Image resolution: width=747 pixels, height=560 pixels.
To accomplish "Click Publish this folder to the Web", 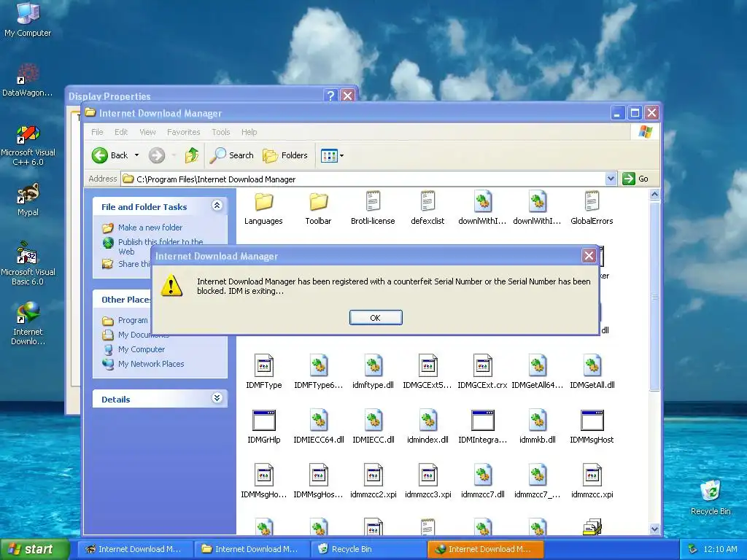I will click(160, 246).
